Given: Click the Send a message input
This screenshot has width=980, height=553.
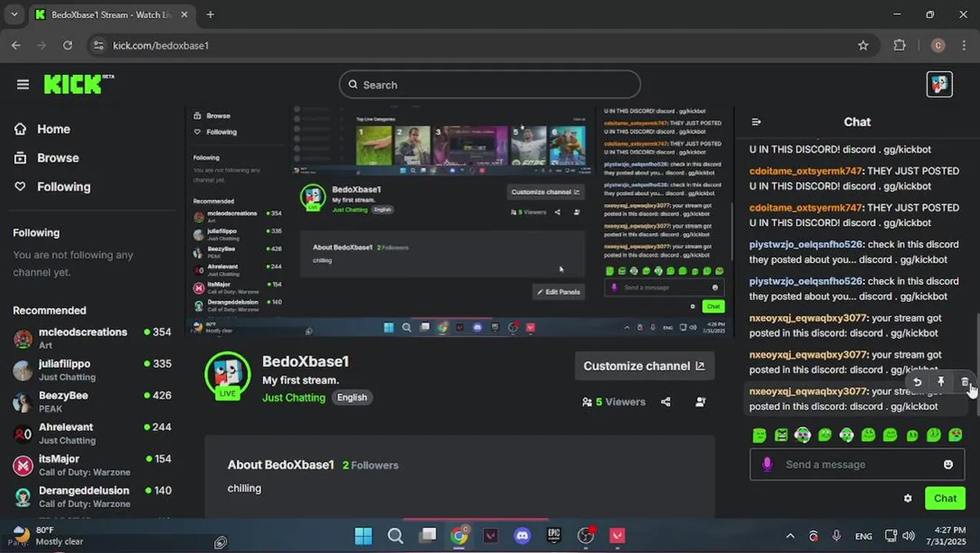Looking at the screenshot, I should [x=857, y=465].
